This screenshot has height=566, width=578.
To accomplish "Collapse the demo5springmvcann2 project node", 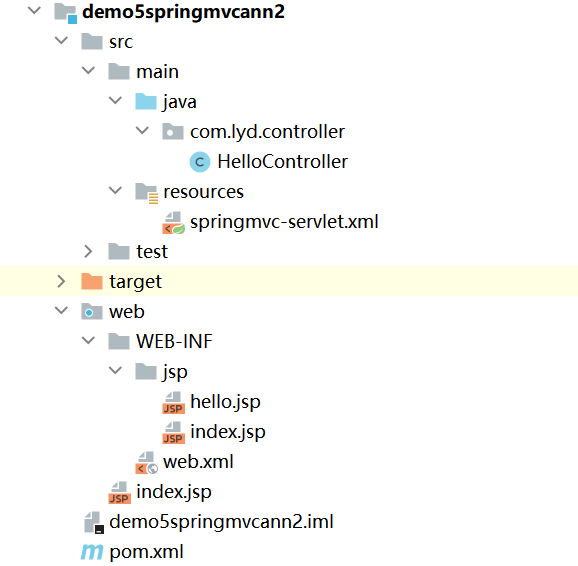I will point(34,10).
